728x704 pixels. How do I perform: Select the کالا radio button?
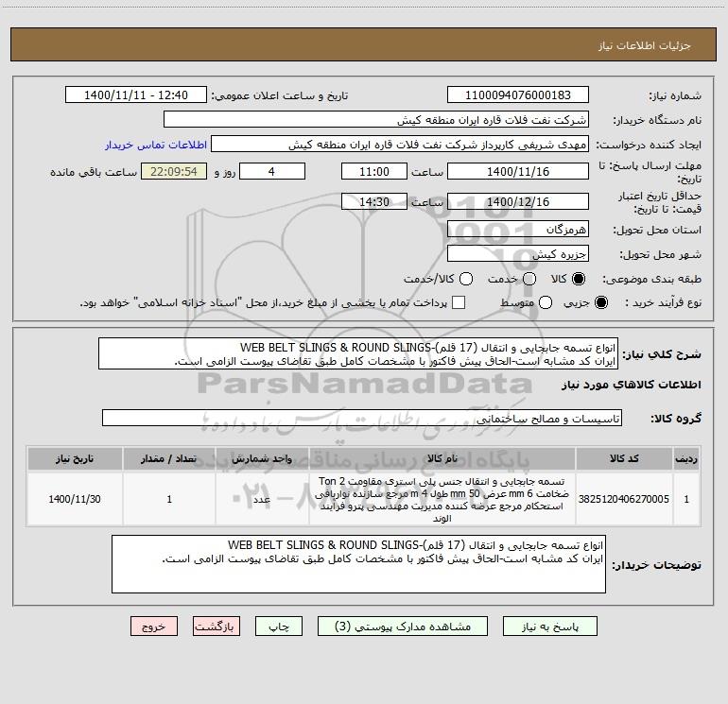(x=579, y=279)
